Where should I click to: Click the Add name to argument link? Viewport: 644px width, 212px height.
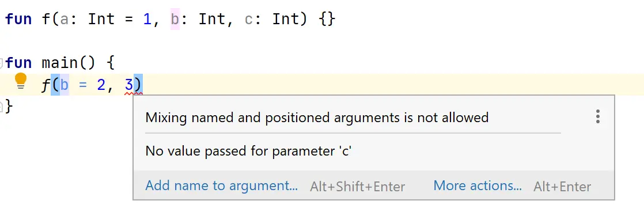[x=221, y=185]
